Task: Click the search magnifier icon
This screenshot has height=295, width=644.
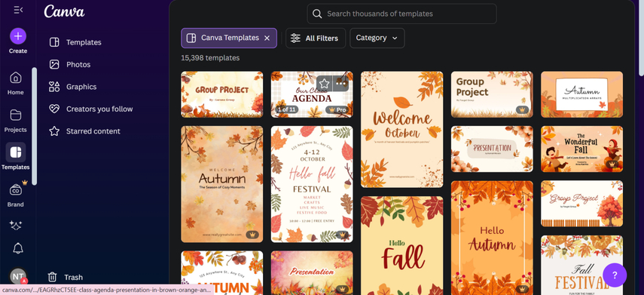Action: coord(316,14)
